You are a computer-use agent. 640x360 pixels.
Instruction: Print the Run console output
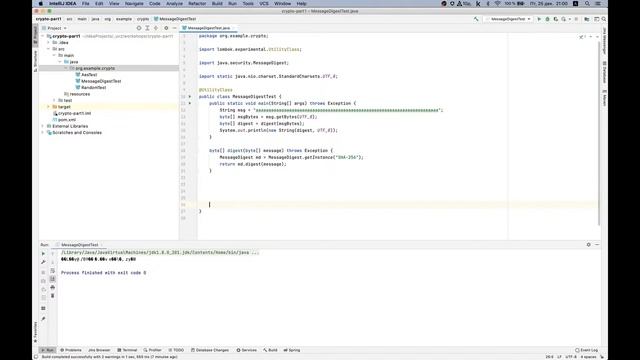pos(53,288)
